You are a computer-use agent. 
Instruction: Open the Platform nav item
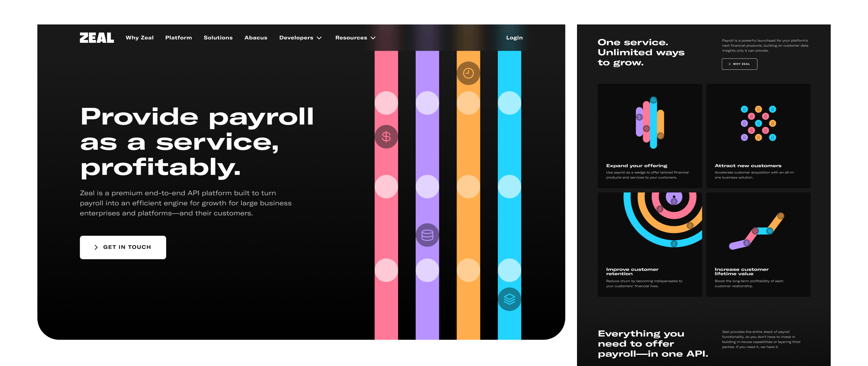(x=179, y=38)
